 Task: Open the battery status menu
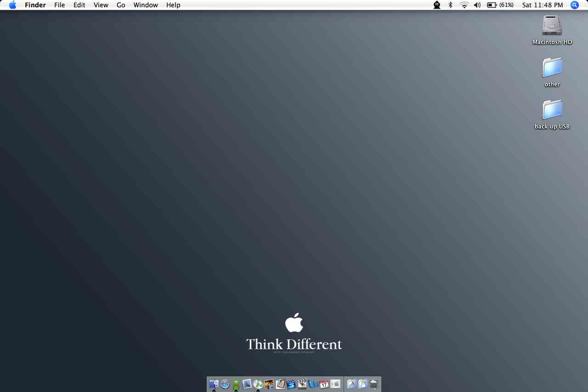click(x=500, y=5)
